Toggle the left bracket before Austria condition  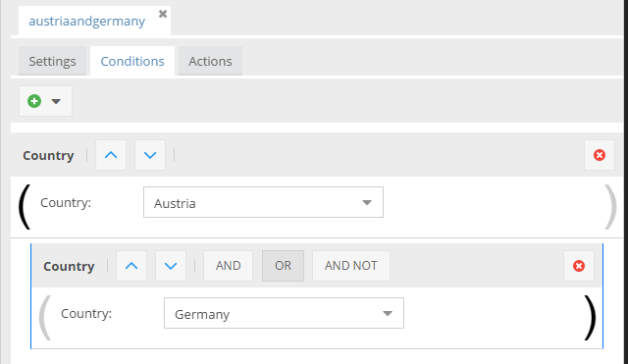(x=25, y=207)
